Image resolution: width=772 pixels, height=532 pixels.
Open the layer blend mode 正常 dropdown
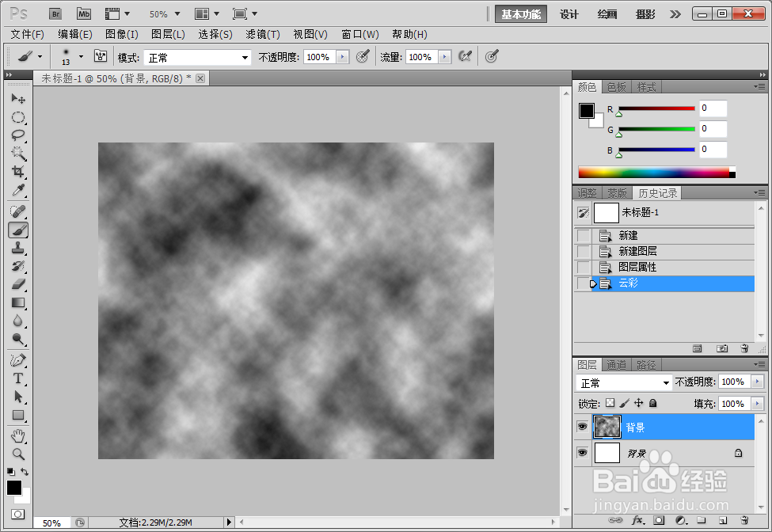pyautogui.click(x=624, y=382)
